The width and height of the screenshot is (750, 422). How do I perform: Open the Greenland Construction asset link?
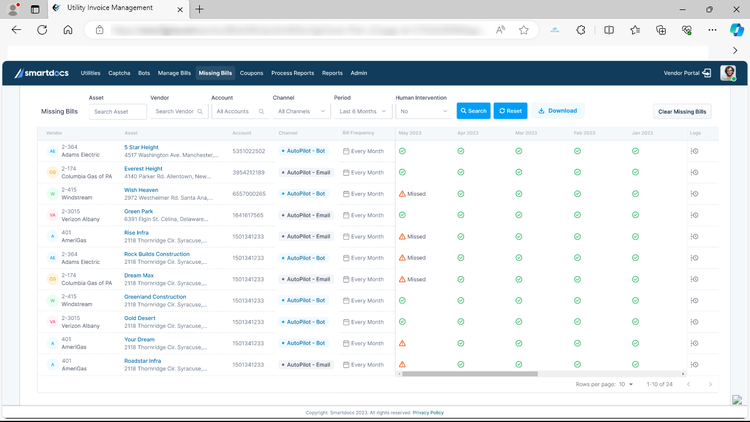pyautogui.click(x=155, y=297)
